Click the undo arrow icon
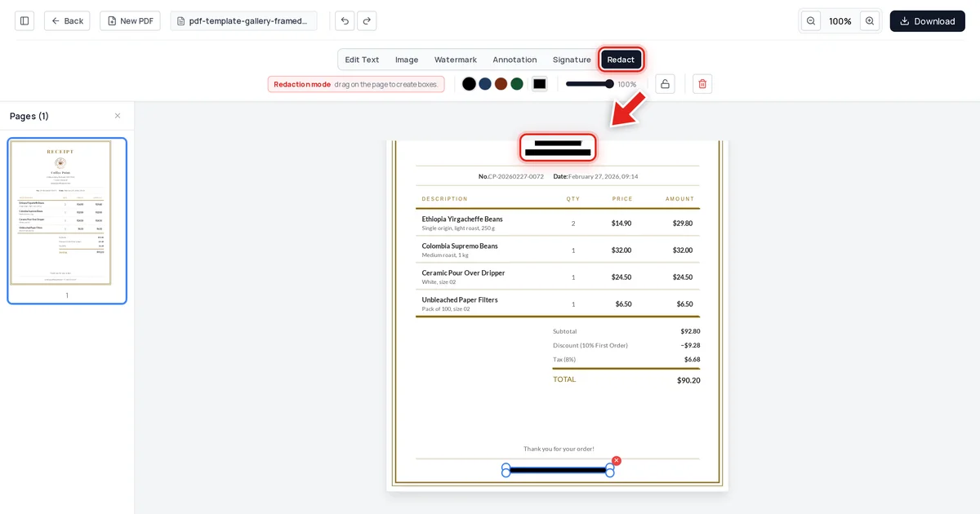Viewport: 980px width, 514px height. point(345,21)
